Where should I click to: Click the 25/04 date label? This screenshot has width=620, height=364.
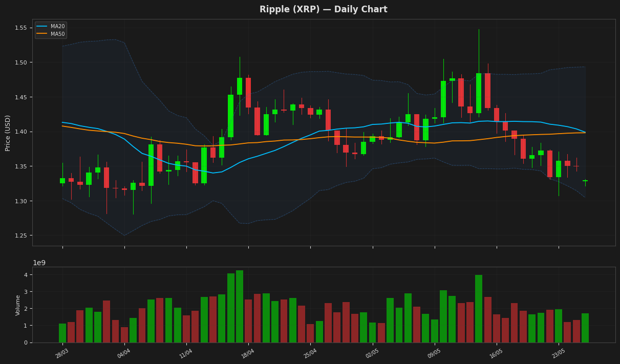(310, 354)
